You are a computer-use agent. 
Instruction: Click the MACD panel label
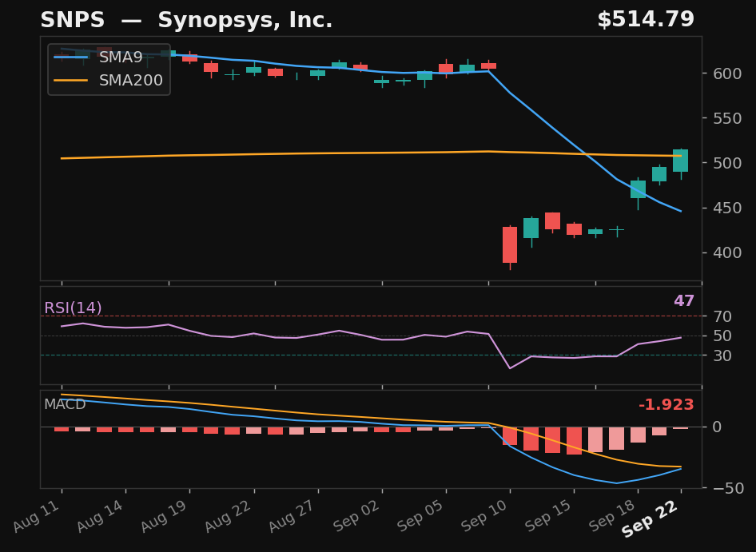click(x=65, y=404)
